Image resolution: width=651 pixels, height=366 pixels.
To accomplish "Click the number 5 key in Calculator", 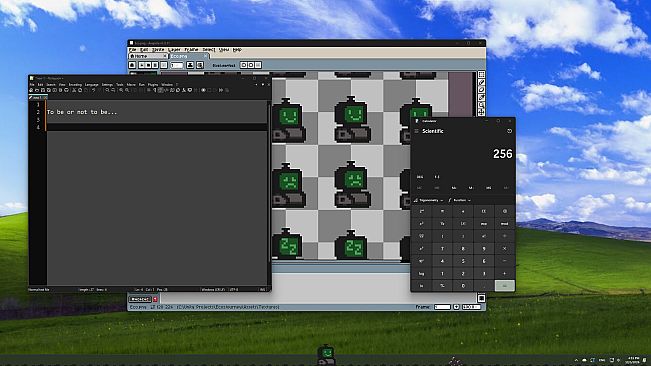I will pyautogui.click(x=463, y=261).
